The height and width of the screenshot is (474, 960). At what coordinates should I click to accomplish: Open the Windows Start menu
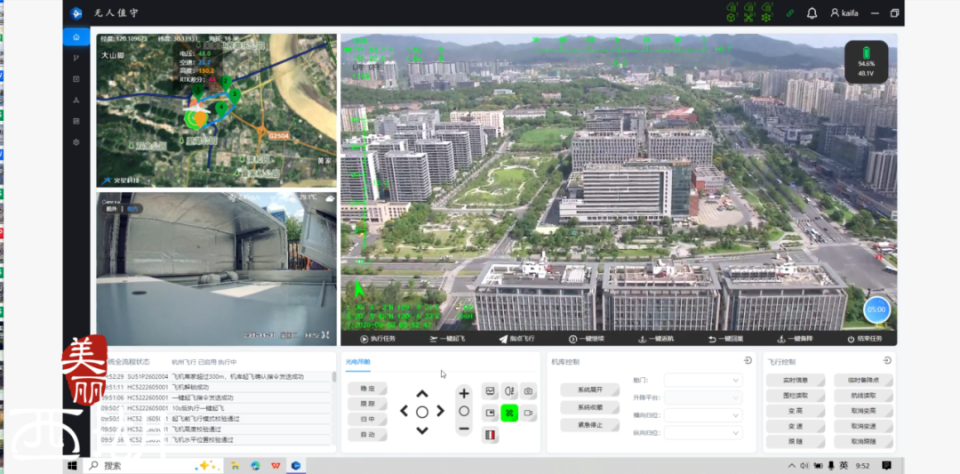point(72,465)
